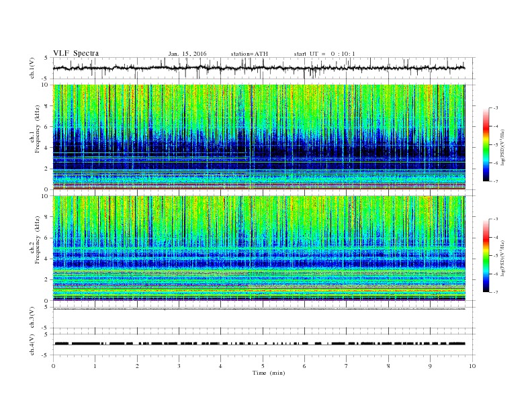Click the ch.2 spectrogram panel

pos(259,248)
